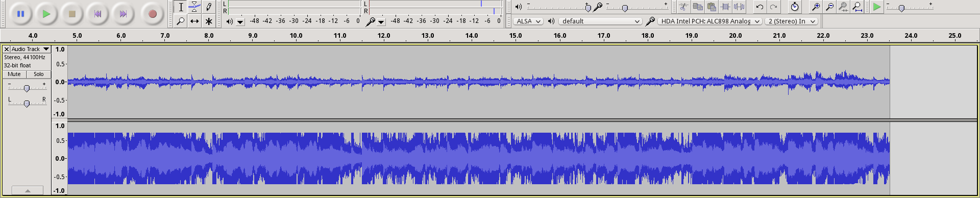This screenshot has width=980, height=198.
Task: Open the ALSA audio host dropdown
Action: [x=528, y=21]
